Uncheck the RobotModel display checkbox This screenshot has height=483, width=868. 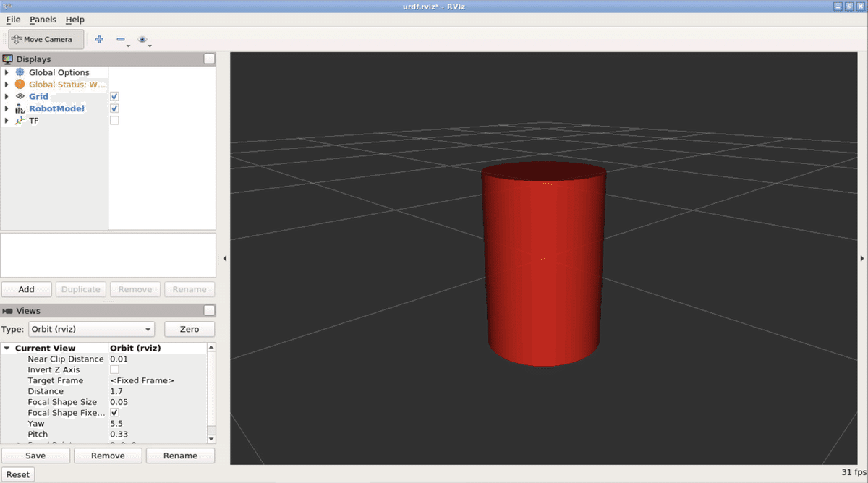click(x=114, y=108)
